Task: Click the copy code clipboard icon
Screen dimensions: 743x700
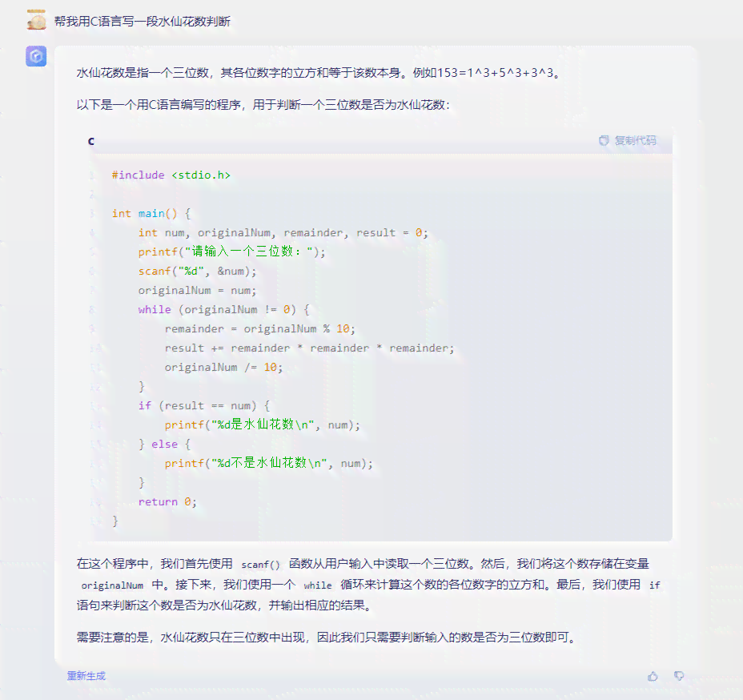Action: click(x=604, y=141)
